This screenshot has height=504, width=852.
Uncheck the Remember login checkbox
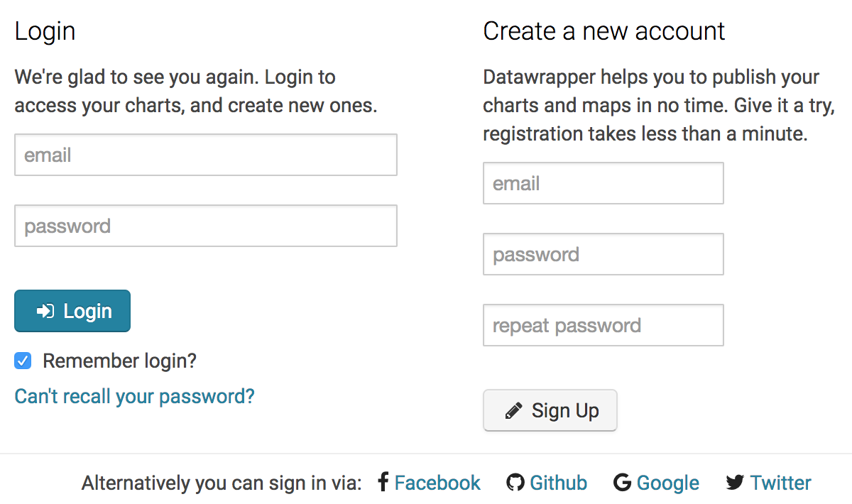(x=23, y=361)
